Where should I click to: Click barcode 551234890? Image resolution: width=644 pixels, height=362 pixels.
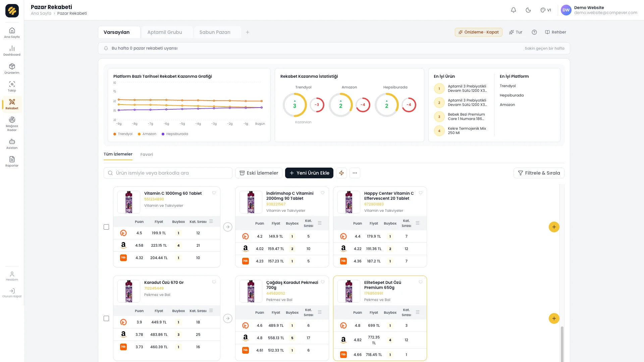coord(154,199)
